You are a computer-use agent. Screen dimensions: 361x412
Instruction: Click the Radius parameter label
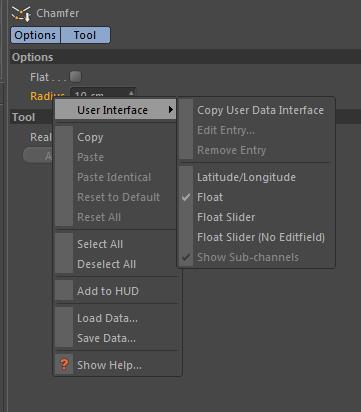click(47, 96)
